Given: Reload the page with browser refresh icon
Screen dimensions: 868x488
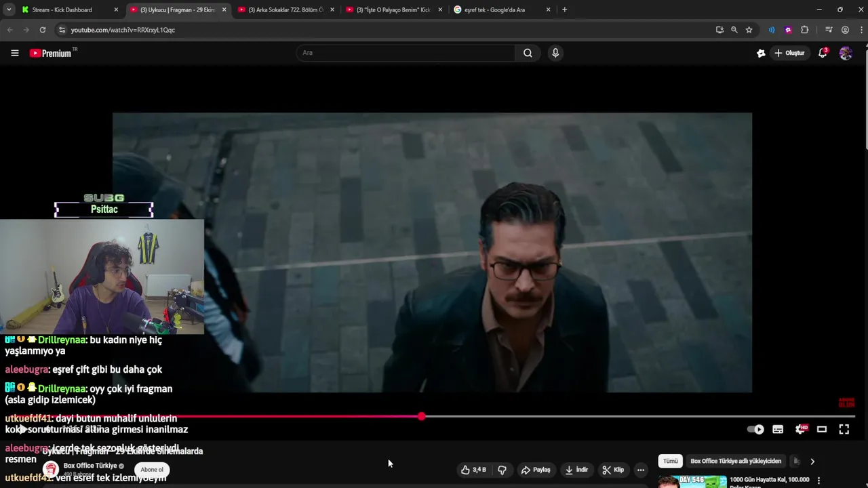Looking at the screenshot, I should 43,30.
